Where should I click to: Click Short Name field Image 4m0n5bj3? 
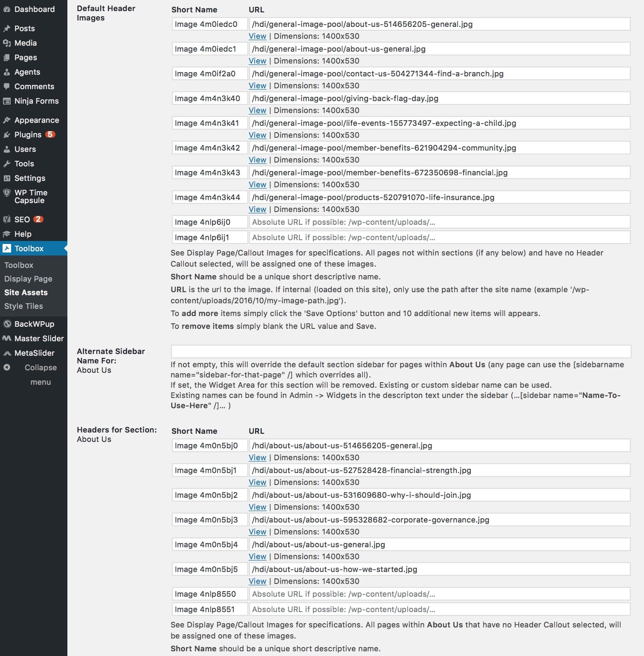coord(209,520)
